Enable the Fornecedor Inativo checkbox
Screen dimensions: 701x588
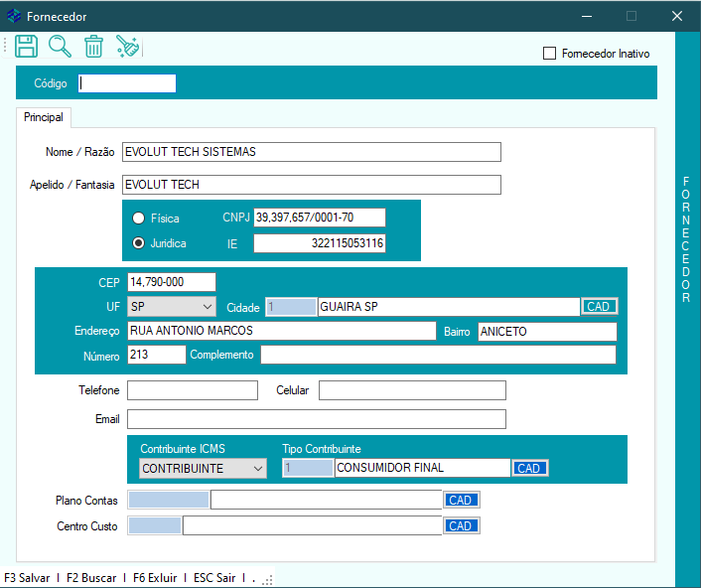tap(550, 54)
